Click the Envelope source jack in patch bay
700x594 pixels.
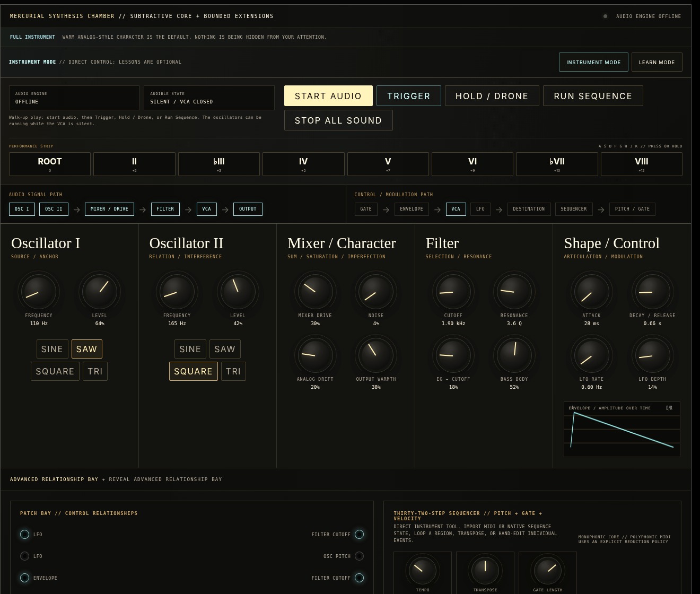pos(24,578)
